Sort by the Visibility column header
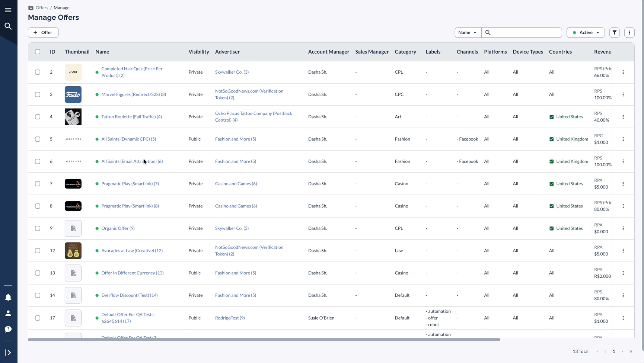The width and height of the screenshot is (644, 363). [199, 52]
